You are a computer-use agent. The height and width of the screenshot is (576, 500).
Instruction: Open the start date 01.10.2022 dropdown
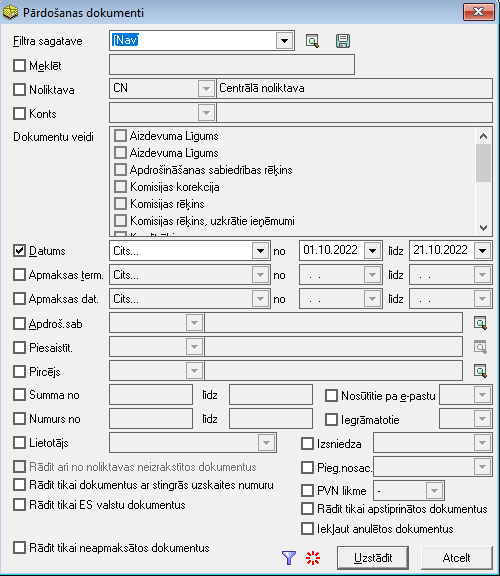[372, 251]
